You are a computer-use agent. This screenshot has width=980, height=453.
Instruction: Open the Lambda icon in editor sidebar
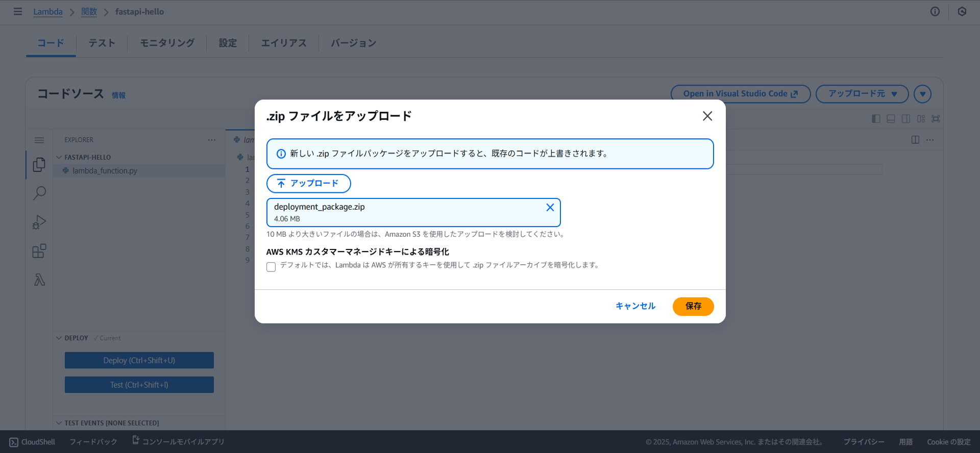click(x=39, y=280)
